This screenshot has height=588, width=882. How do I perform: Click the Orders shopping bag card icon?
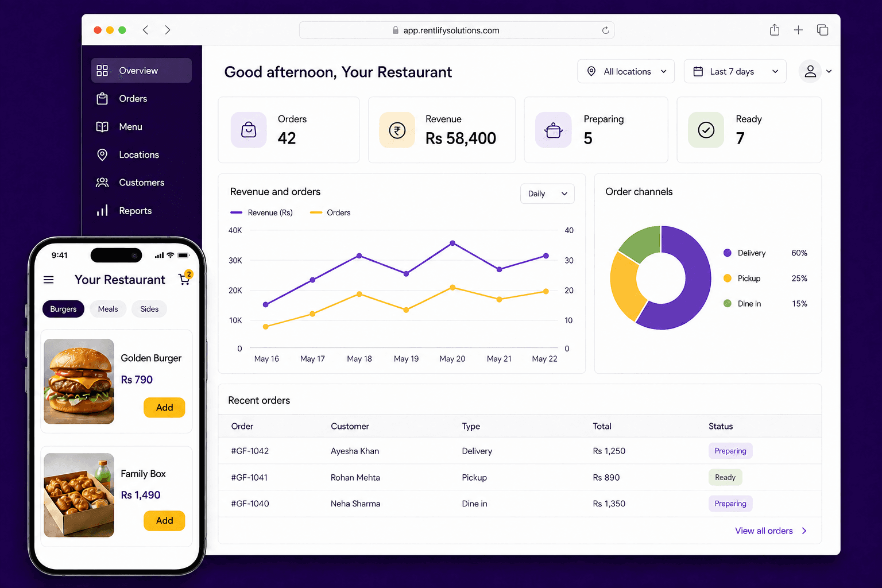click(249, 130)
